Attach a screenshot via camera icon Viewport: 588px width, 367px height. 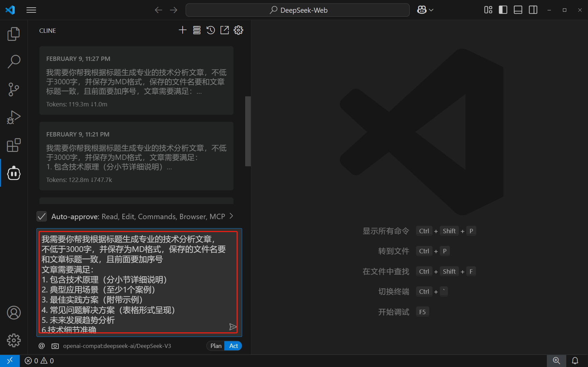[55, 346]
